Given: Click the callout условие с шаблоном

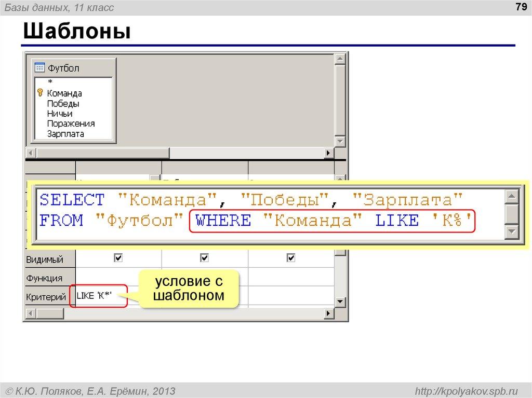Looking at the screenshot, I should click(190, 287).
